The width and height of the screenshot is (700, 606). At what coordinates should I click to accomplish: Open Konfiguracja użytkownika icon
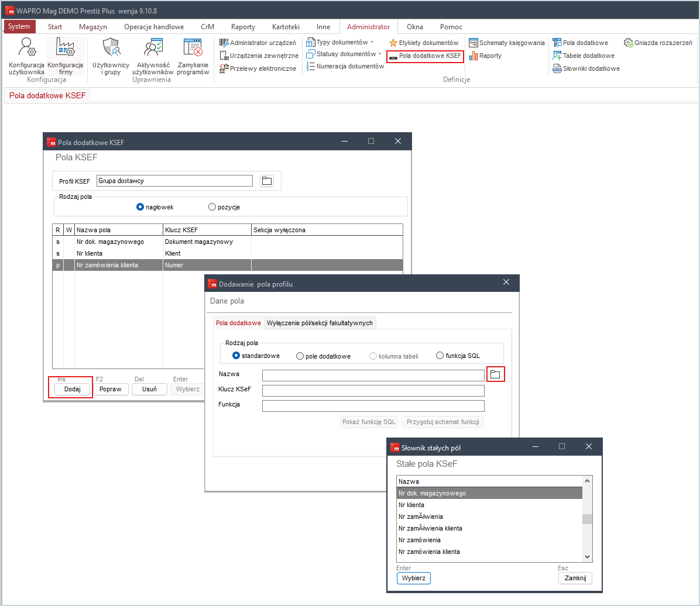pyautogui.click(x=26, y=48)
